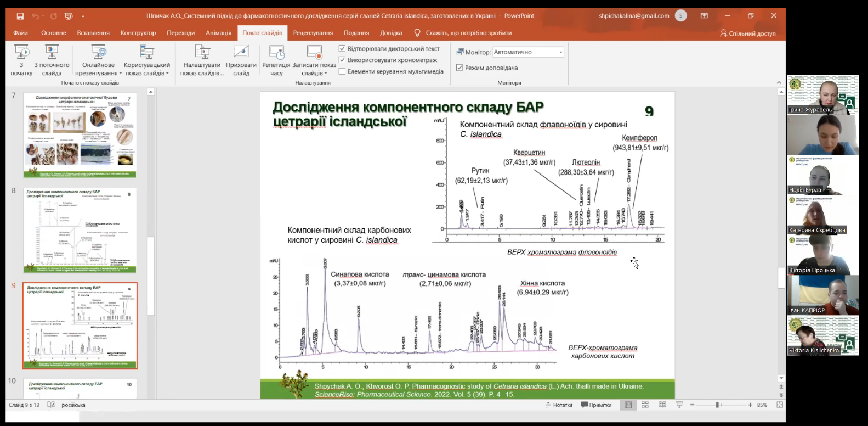
Task: Click the Репетиція часу icon
Action: [x=276, y=52]
